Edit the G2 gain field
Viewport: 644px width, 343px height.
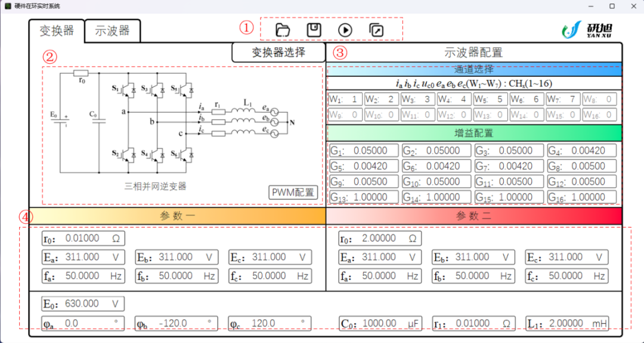point(436,151)
